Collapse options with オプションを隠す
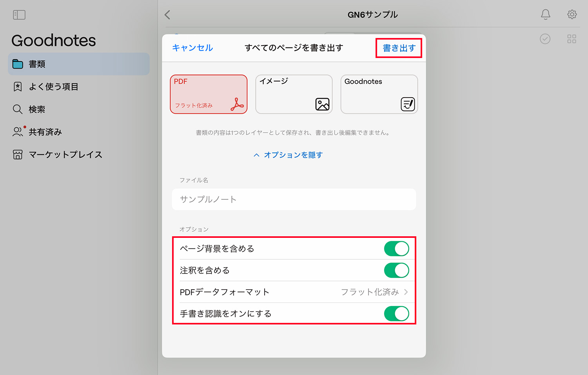 288,155
